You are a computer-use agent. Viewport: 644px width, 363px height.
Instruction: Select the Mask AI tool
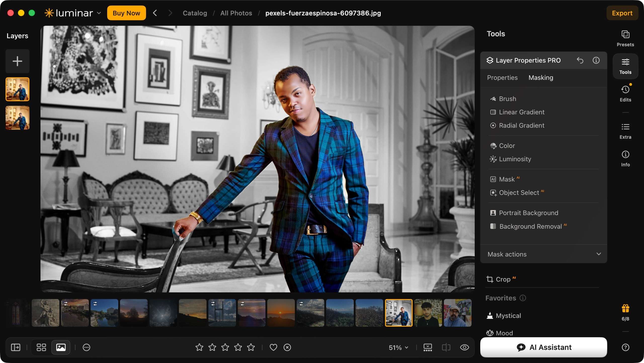click(505, 179)
